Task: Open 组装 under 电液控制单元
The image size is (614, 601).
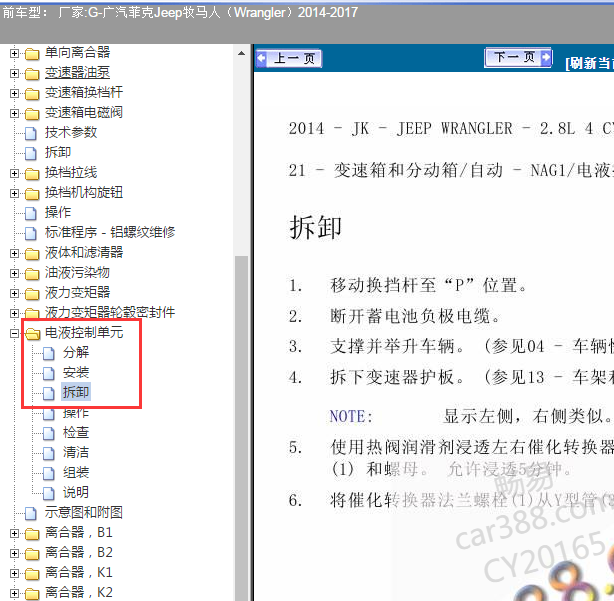Action: (76, 472)
